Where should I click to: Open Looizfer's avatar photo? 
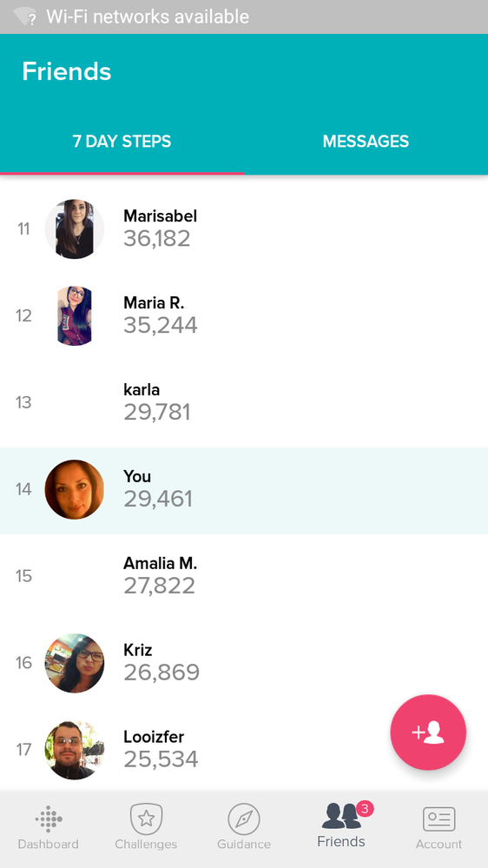pyautogui.click(x=74, y=750)
